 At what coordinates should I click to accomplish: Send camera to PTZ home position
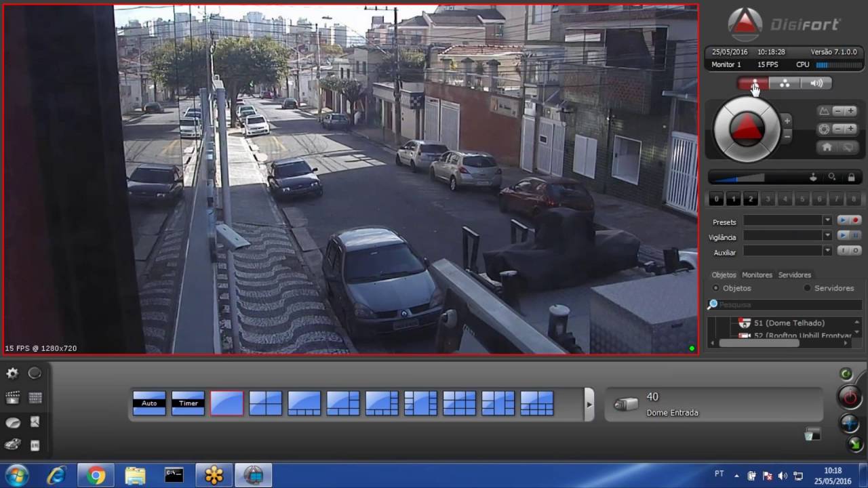(x=827, y=147)
